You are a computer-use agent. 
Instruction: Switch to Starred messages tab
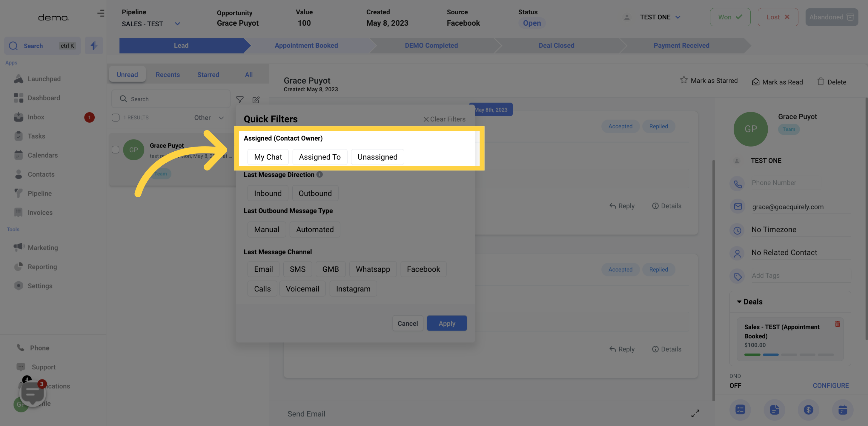click(x=208, y=74)
